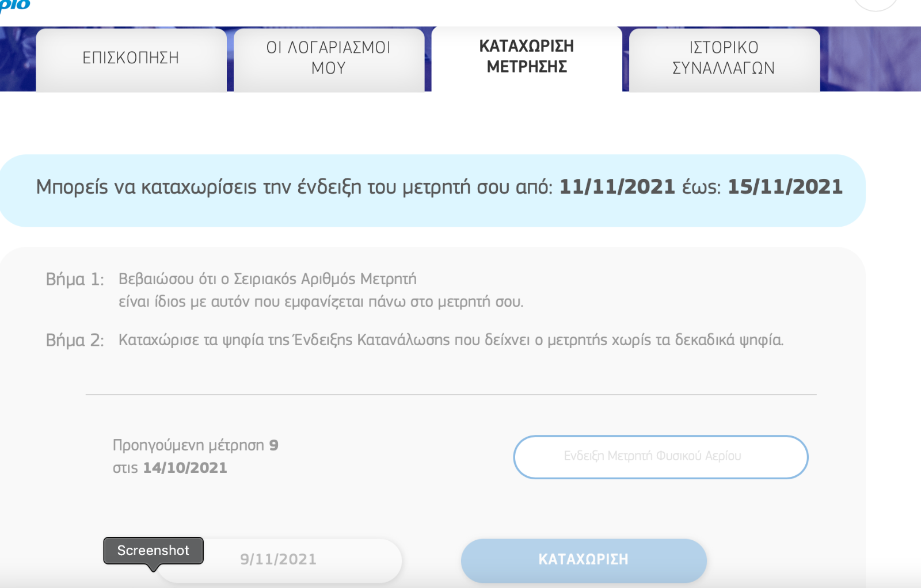
Task: Click the Προηγούμενη μέτρηση value 9
Action: [274, 445]
